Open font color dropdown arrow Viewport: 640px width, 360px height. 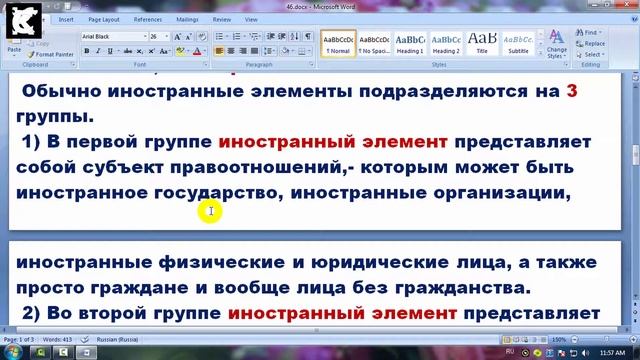pyautogui.click(x=204, y=51)
